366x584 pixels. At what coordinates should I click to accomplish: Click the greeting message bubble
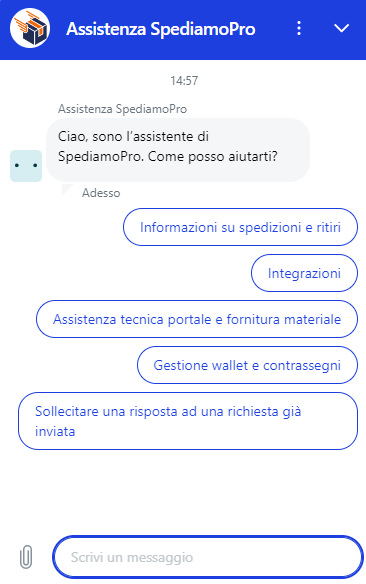(x=178, y=150)
